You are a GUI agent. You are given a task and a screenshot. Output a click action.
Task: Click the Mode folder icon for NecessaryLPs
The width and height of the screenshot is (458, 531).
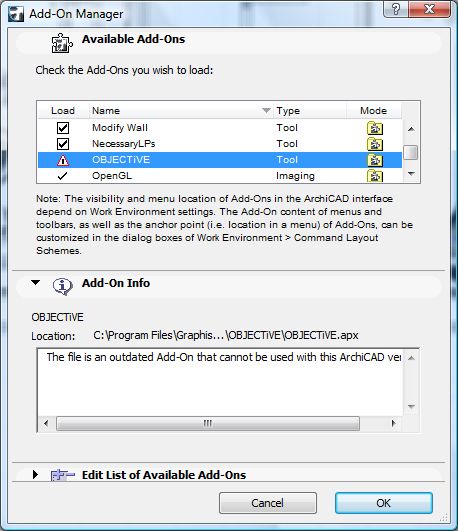375,144
